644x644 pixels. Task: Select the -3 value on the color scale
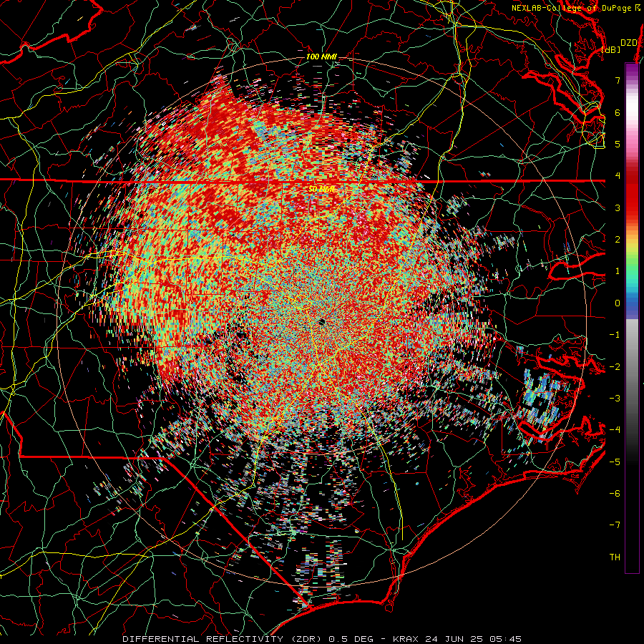tap(615, 399)
